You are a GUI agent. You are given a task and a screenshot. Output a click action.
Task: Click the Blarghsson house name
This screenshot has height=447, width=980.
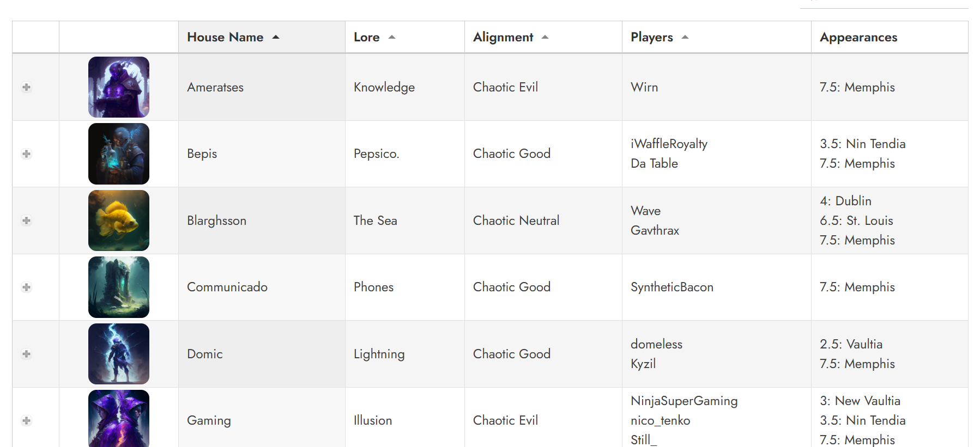pyautogui.click(x=217, y=221)
